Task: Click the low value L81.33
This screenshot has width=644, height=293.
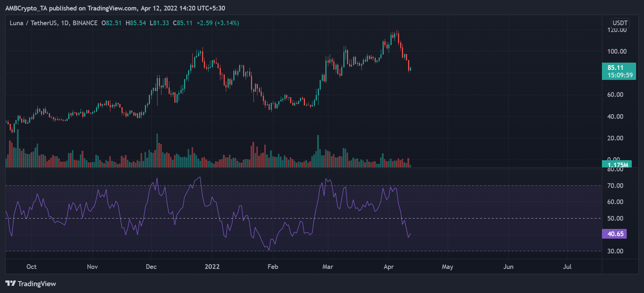Action: tap(159, 23)
